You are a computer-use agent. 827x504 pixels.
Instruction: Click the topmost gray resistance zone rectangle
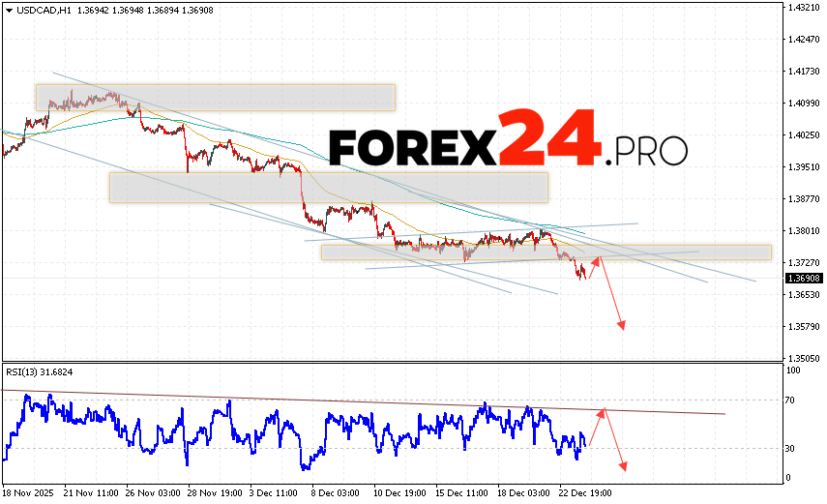click(215, 97)
